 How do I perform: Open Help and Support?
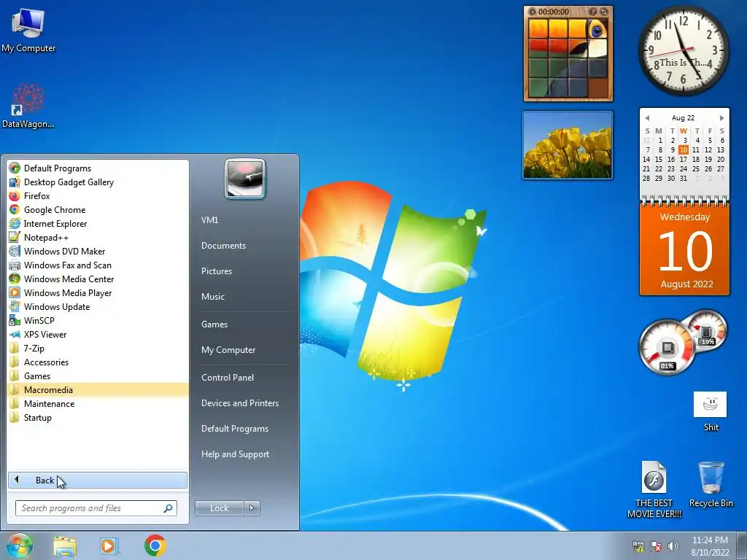(235, 454)
